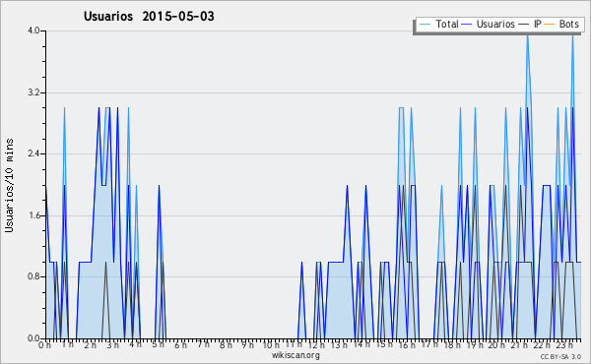Click the '2 h' x-axis label
The image size is (591, 364).
(x=90, y=345)
